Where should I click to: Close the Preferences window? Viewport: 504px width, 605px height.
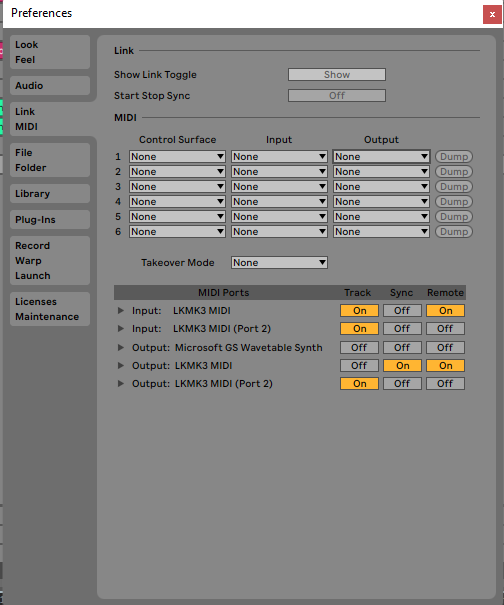(492, 15)
